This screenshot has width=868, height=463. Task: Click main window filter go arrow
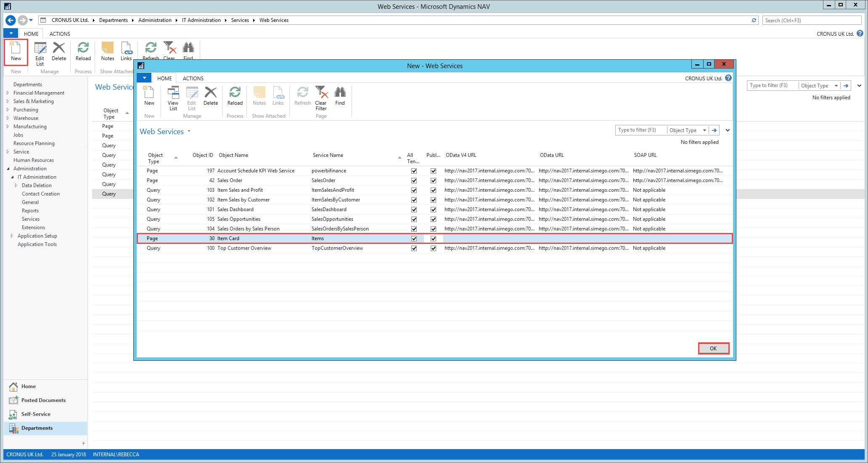[x=846, y=86]
